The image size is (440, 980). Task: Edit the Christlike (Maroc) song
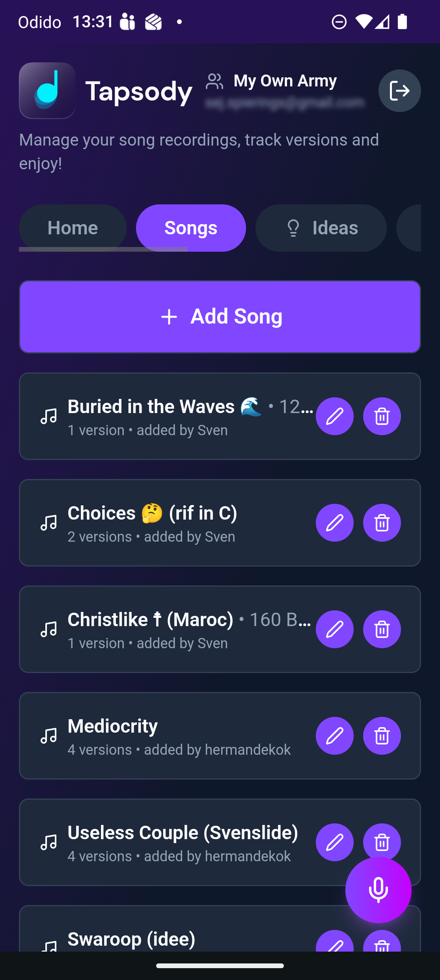334,629
